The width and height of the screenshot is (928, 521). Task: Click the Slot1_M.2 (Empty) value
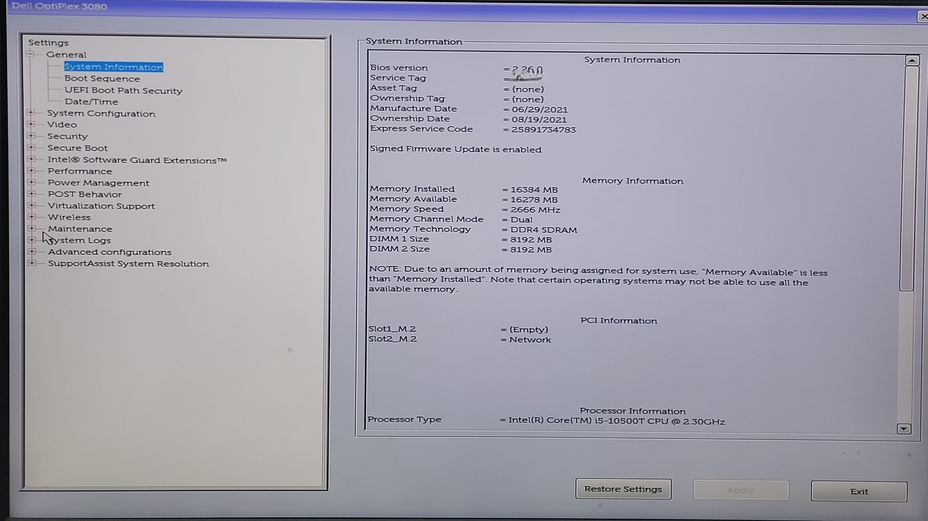coord(529,330)
